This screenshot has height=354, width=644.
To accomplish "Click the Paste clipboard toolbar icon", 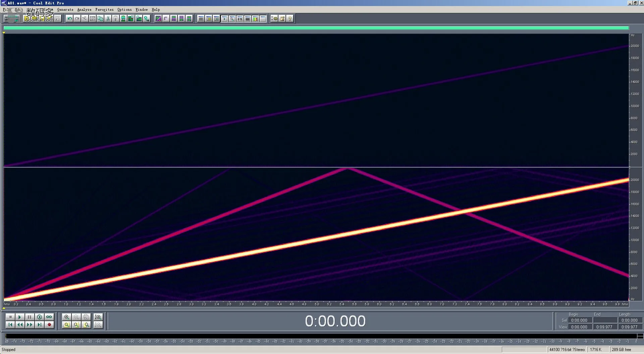I will (x=116, y=19).
